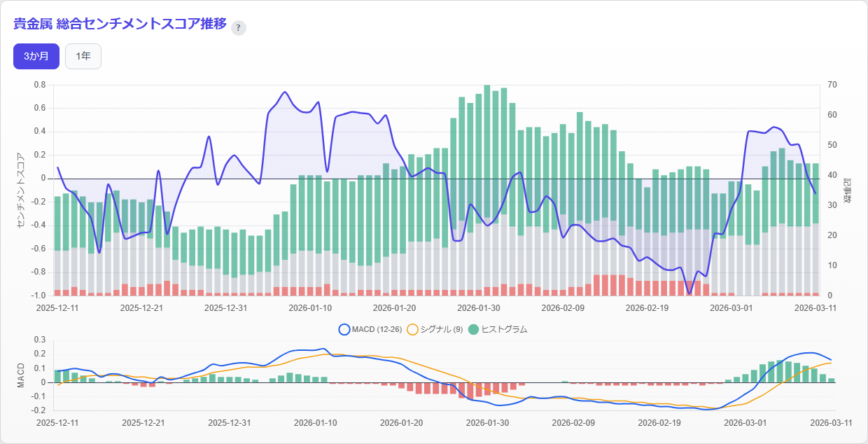The width and height of the screenshot is (868, 444).
Task: Click the green ヒストグラム legend circle
Action: tap(473, 329)
